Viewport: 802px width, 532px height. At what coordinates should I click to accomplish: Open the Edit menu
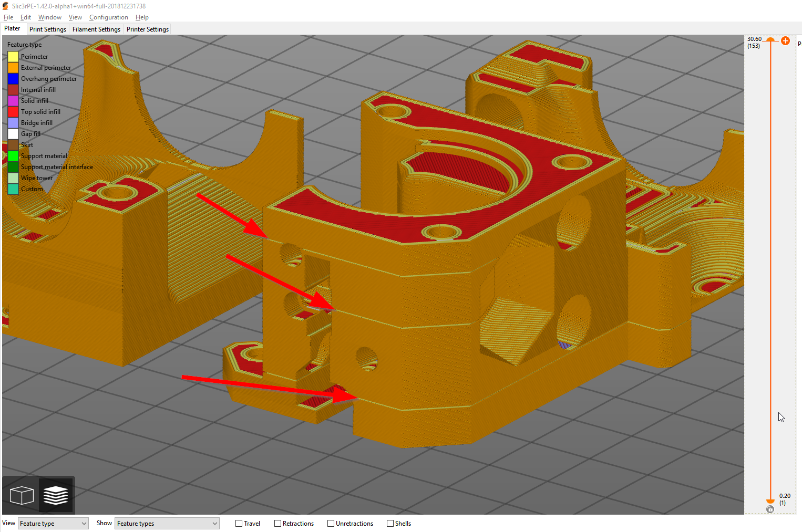click(x=26, y=17)
